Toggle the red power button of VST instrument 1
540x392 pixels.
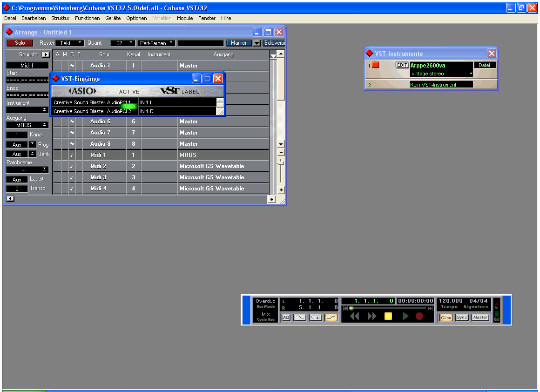point(375,65)
